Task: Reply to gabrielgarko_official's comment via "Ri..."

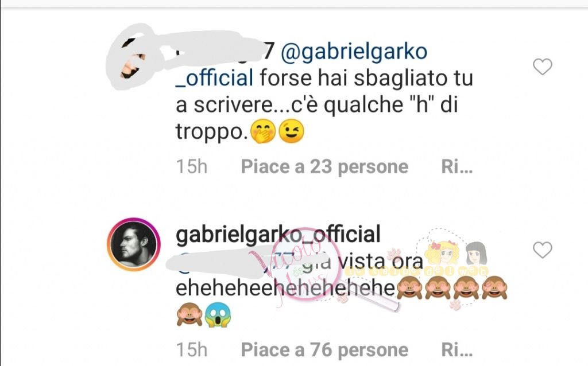Action: click(x=457, y=350)
